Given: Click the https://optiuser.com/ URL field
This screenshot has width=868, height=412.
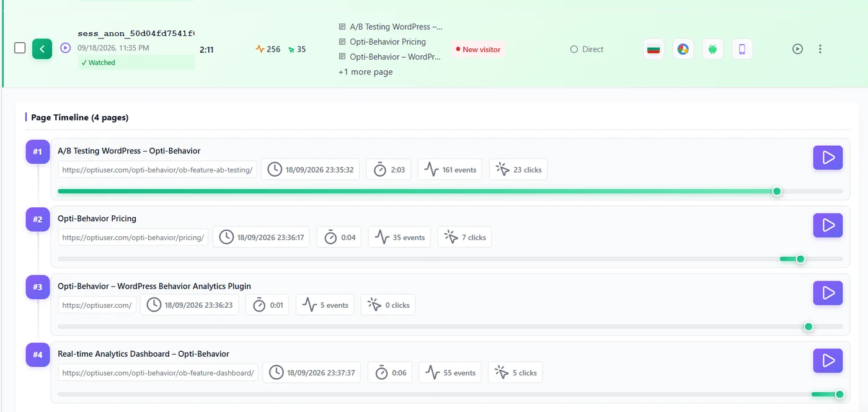Looking at the screenshot, I should coord(97,305).
